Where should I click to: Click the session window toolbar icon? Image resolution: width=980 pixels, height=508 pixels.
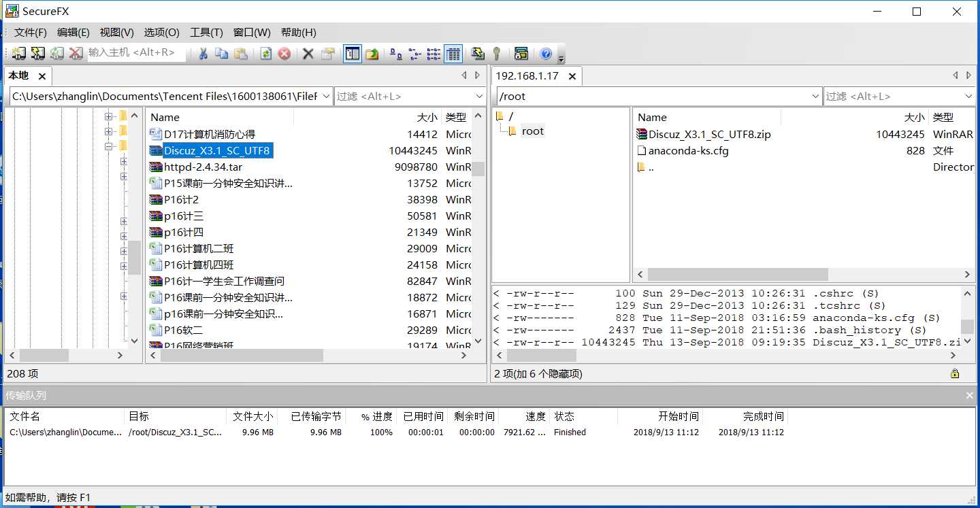pos(521,53)
